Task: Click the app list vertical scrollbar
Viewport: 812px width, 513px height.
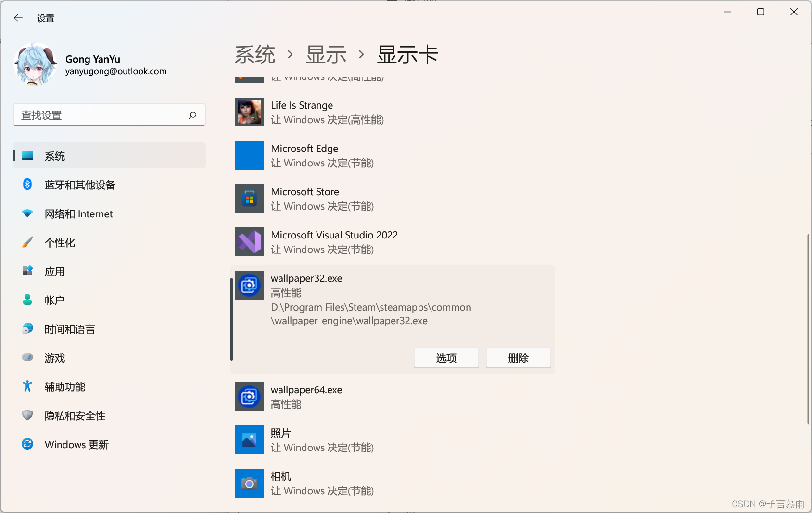Action: (808, 328)
